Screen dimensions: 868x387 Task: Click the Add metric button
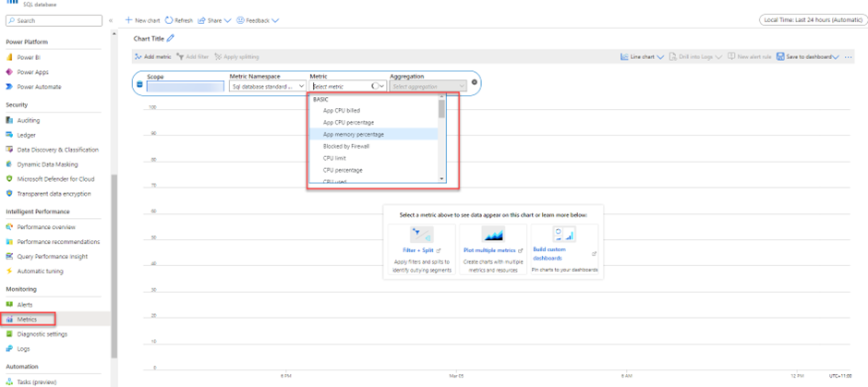(x=152, y=57)
